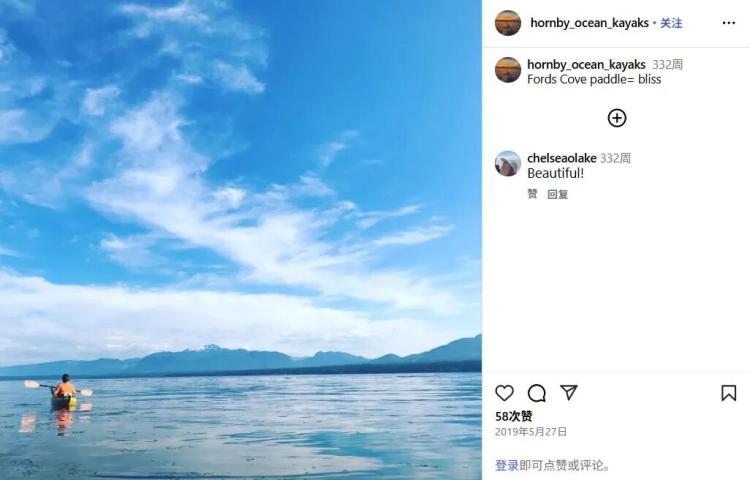Open comments via the speech bubble icon
The image size is (750, 480).
pyautogui.click(x=537, y=393)
